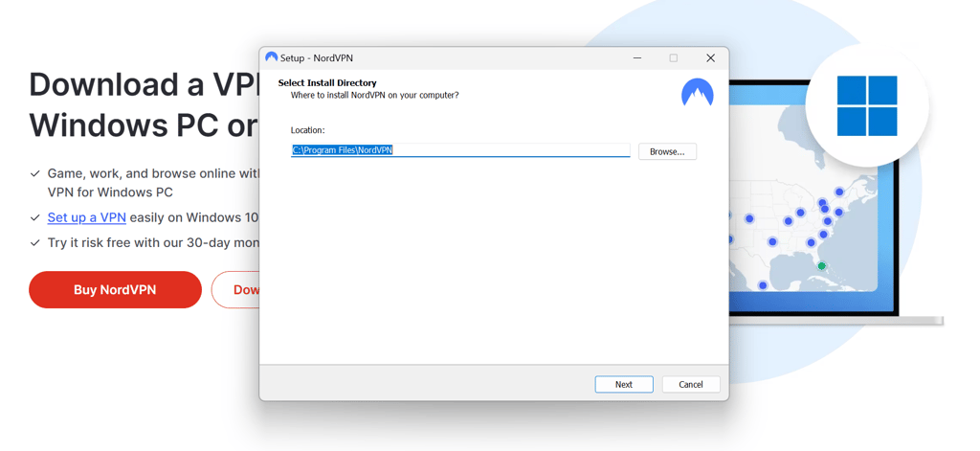Click the 'Setup - NordVPN' window title

click(317, 58)
